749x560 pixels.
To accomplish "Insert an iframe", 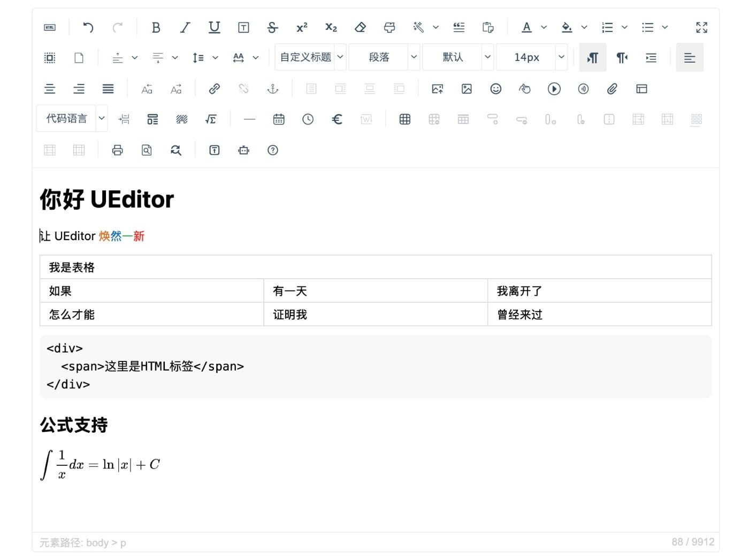I will click(641, 89).
